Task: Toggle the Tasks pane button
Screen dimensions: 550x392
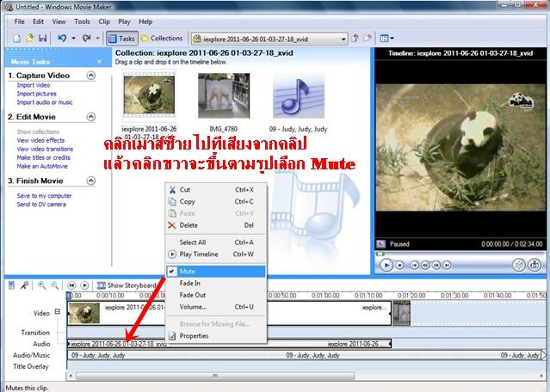Action: pyautogui.click(x=121, y=39)
